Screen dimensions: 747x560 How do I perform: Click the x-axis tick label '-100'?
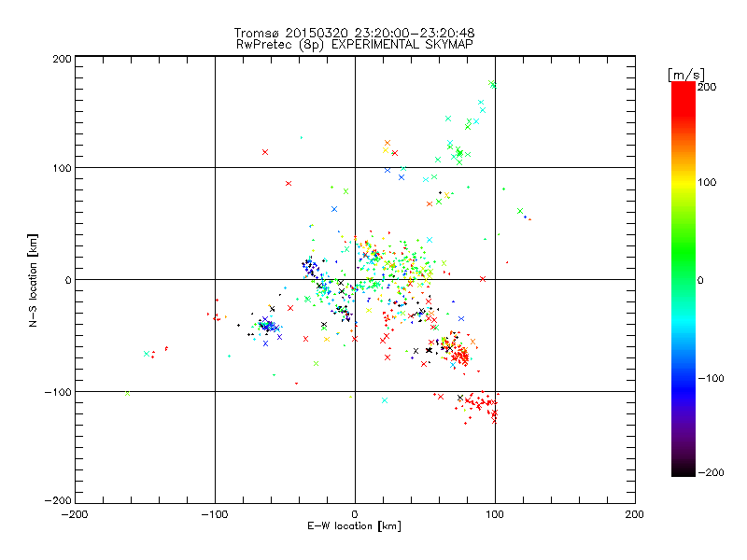point(215,514)
